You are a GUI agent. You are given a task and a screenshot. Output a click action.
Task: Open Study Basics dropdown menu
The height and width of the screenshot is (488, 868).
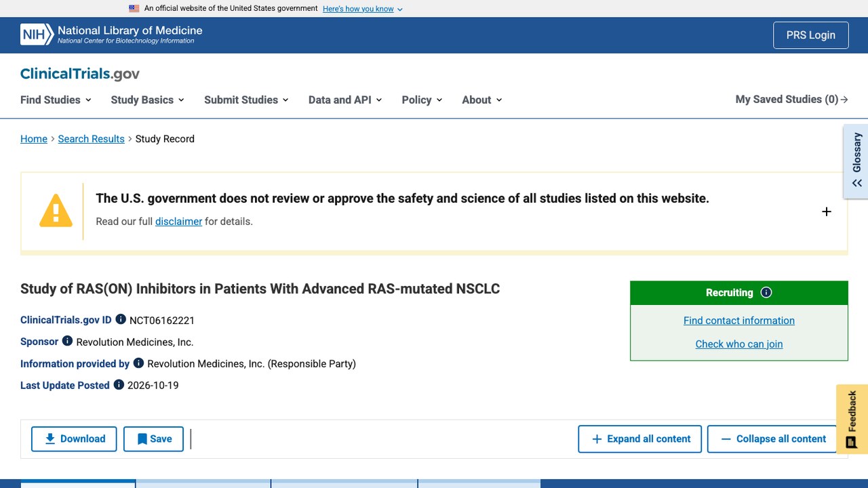148,100
